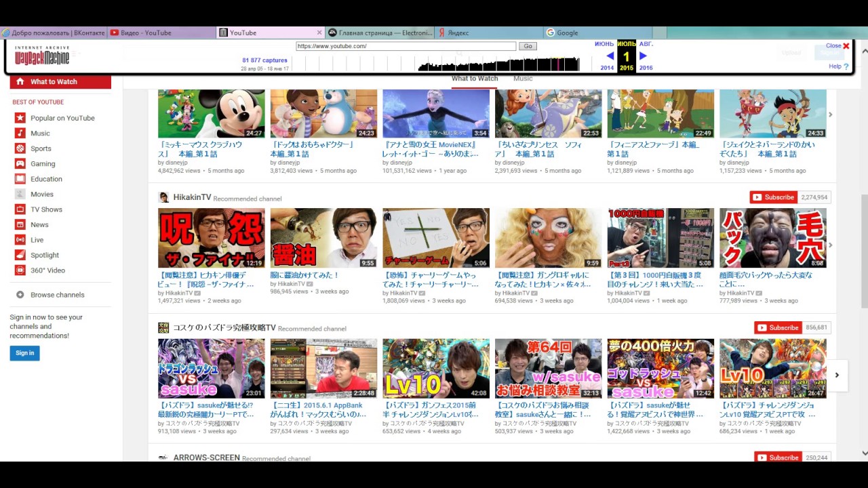Viewport: 868px width, 488px height.
Task: Open the Education sidebar icon
Action: coord(20,179)
